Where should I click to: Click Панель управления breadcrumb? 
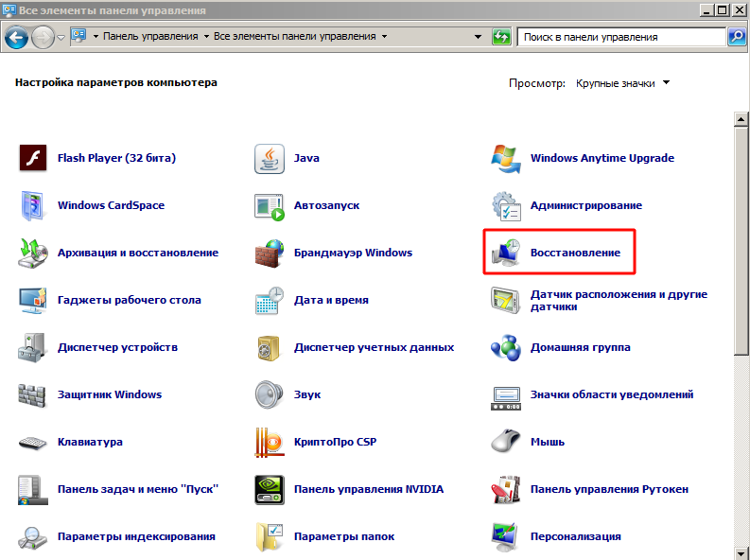pyautogui.click(x=150, y=36)
